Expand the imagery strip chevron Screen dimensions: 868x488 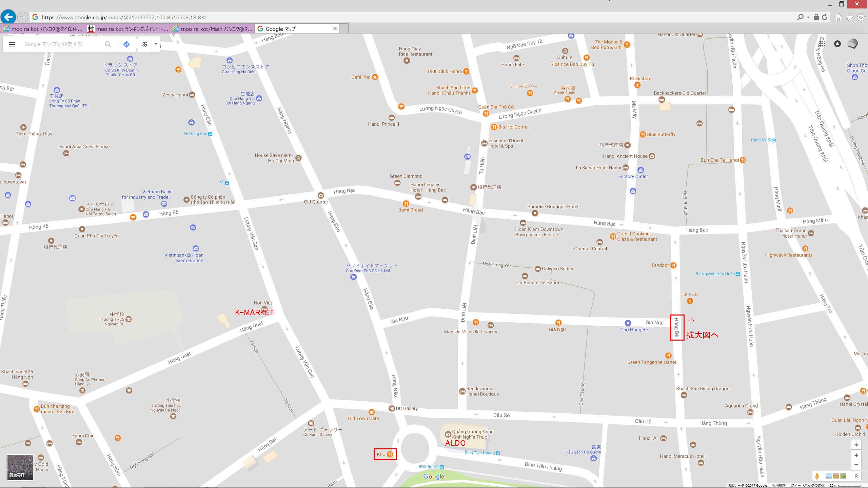tap(856, 476)
